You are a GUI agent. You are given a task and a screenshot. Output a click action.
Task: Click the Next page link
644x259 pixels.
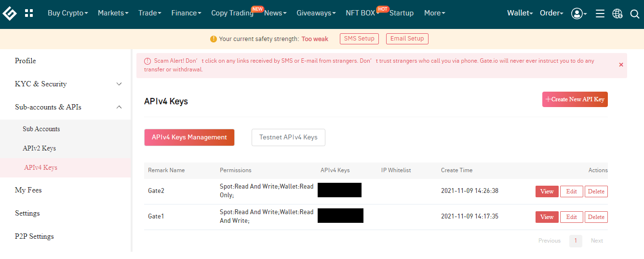point(597,241)
